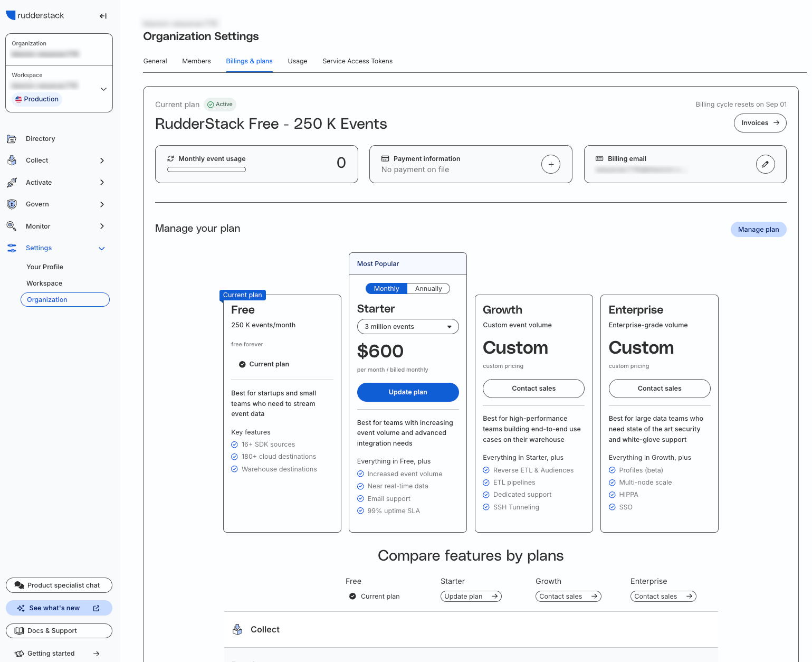Viewport: 812px width, 662px height.
Task: Click Enterprise Contact sales in comparison header
Action: point(663,597)
